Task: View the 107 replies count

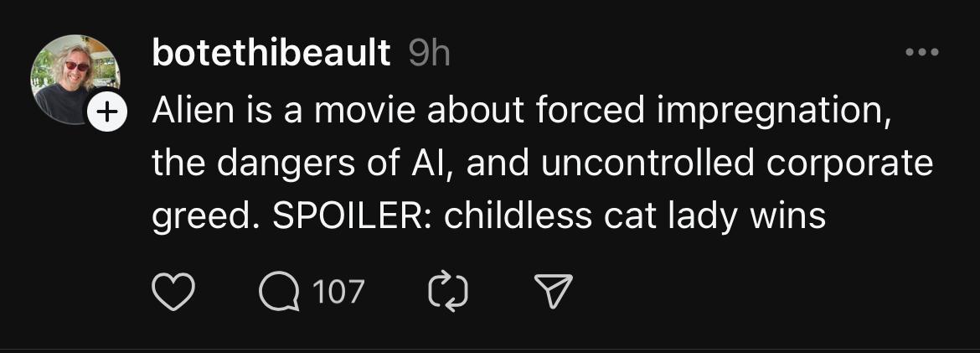Action: click(338, 293)
